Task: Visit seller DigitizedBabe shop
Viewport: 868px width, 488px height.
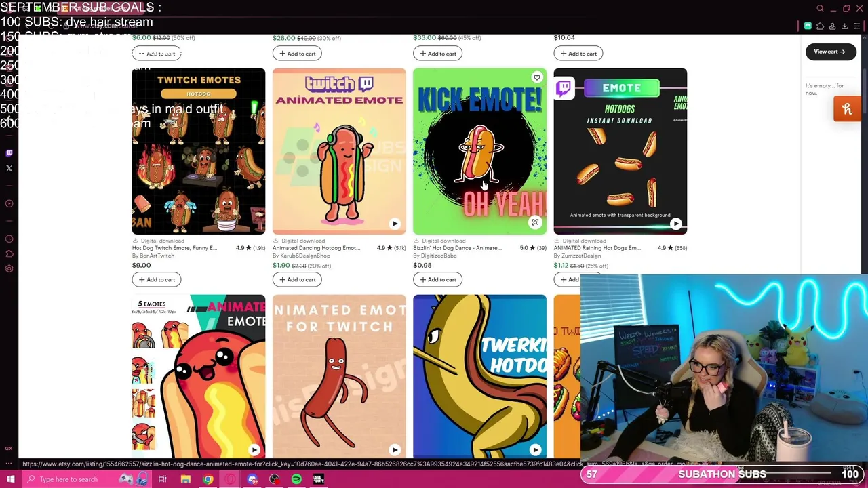Action: [435, 256]
